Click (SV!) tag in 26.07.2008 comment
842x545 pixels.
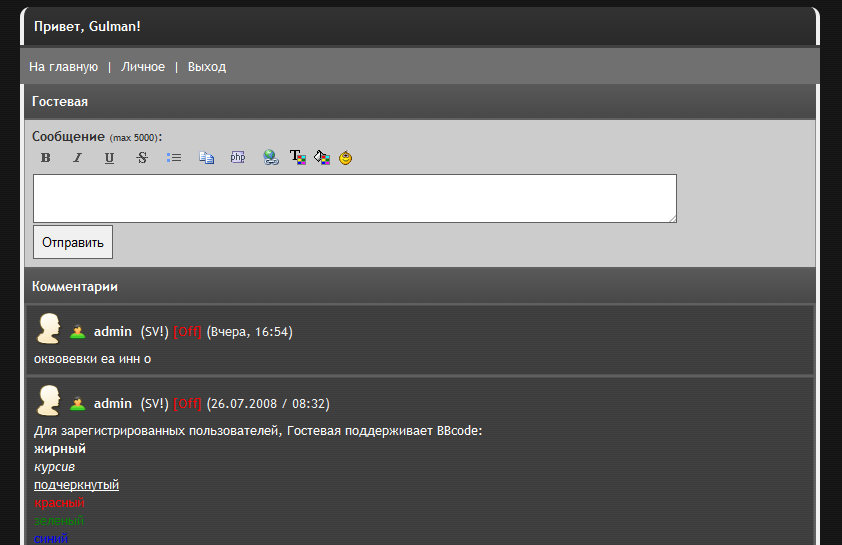coord(155,404)
